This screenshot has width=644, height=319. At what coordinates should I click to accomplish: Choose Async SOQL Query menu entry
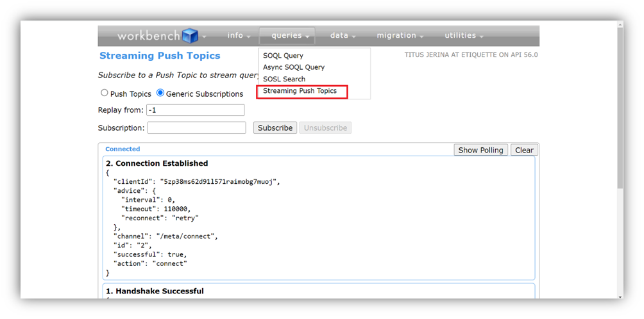point(294,67)
